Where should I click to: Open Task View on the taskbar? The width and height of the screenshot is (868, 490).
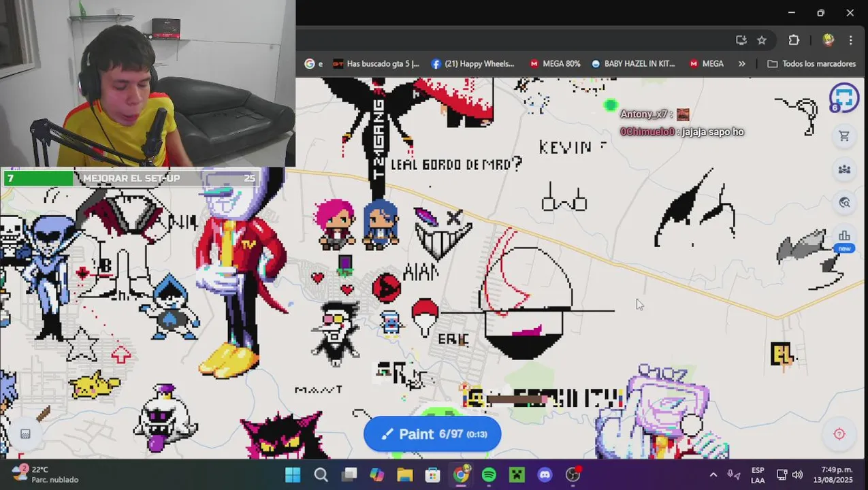[349, 475]
